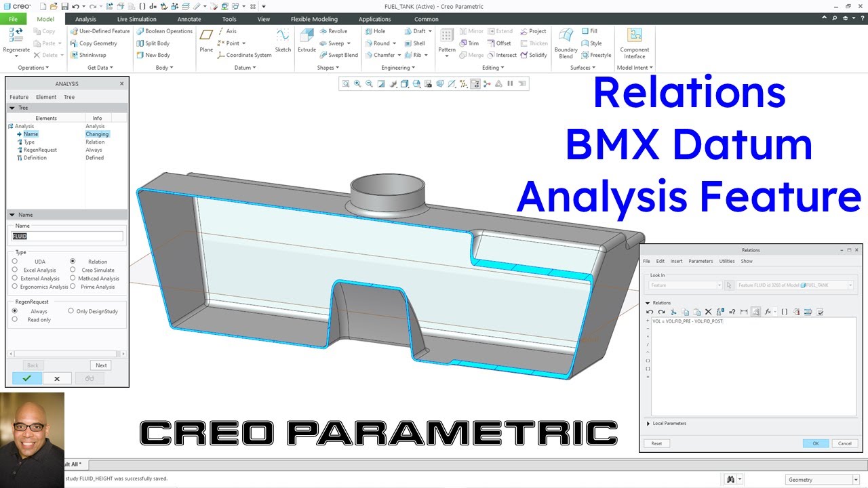Click the Regenerate icon

click(x=16, y=36)
